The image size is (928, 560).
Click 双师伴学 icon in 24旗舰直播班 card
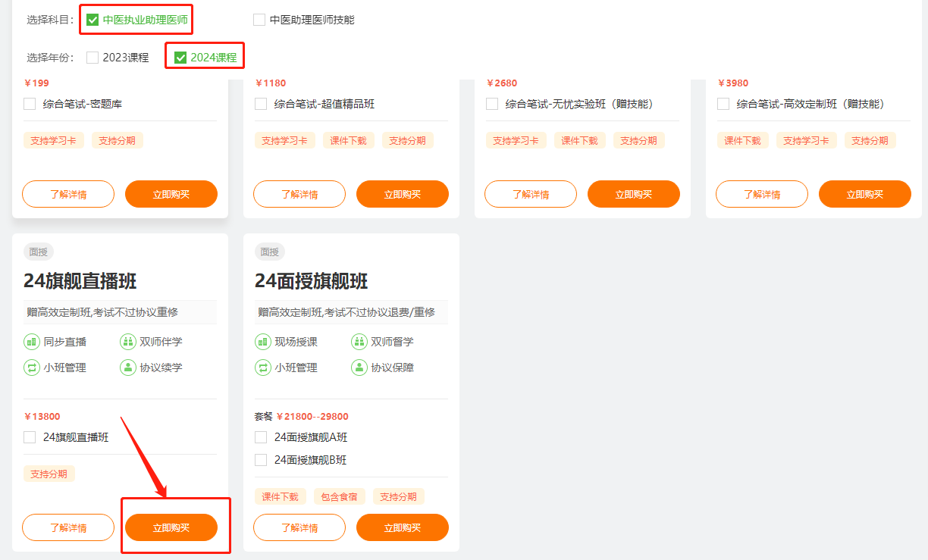point(127,342)
